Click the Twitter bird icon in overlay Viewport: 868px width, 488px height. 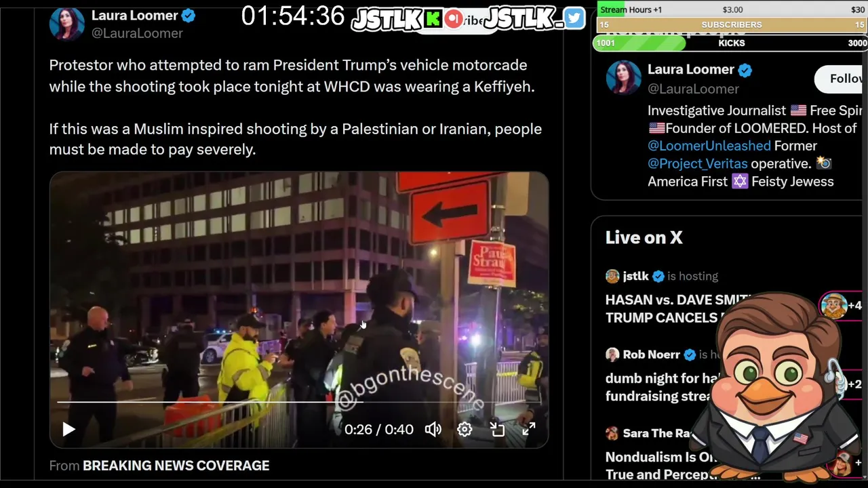574,18
